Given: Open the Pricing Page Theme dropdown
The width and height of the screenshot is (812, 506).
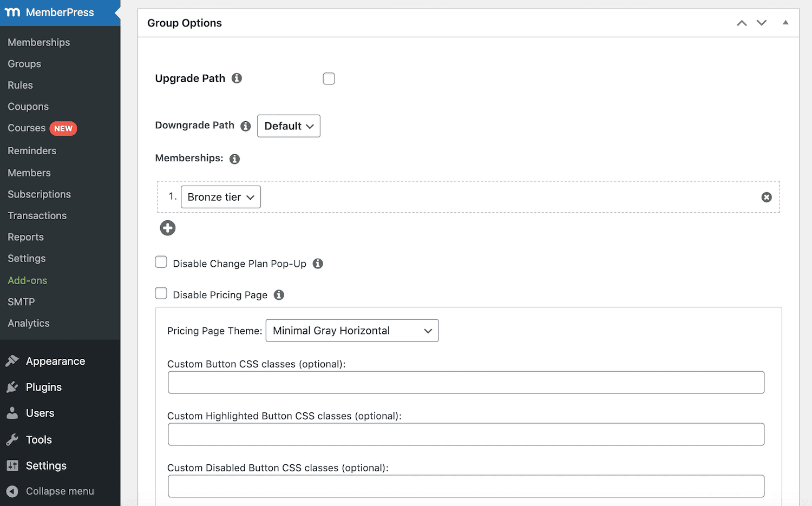Looking at the screenshot, I should coord(351,330).
